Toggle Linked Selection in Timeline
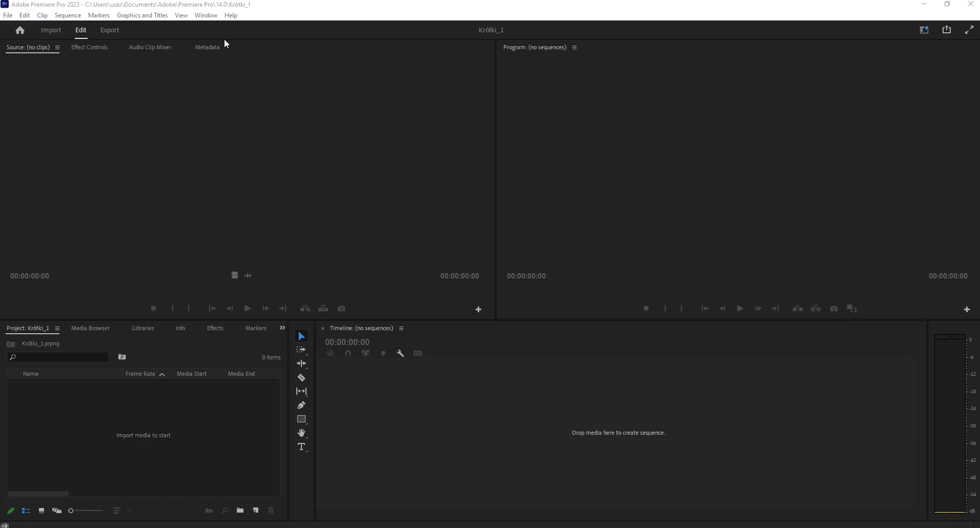This screenshot has height=528, width=980. click(365, 353)
